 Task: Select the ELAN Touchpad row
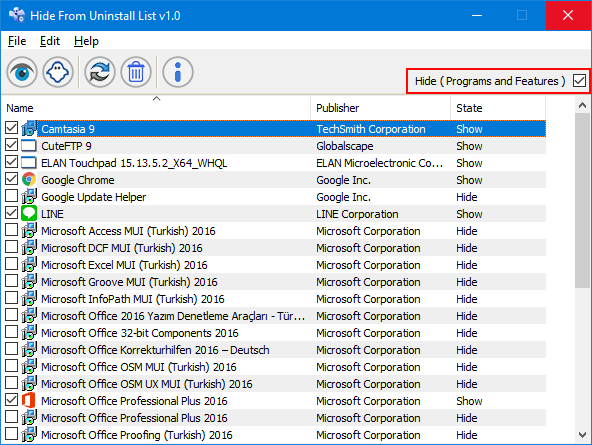274,163
